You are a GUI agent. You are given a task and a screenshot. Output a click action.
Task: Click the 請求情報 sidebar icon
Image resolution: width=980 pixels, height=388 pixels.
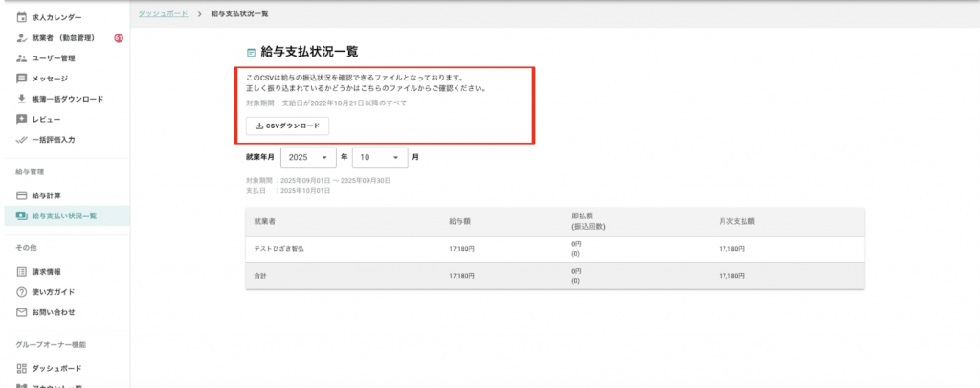[x=21, y=272]
